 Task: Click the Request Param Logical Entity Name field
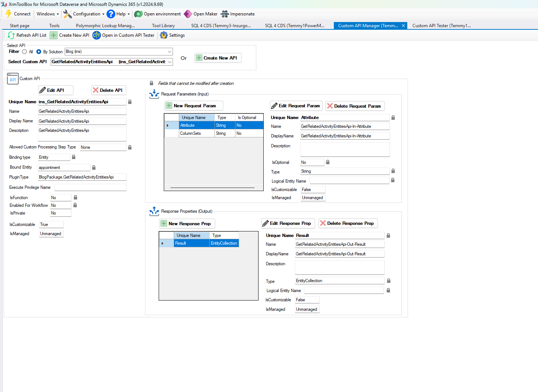click(x=350, y=181)
